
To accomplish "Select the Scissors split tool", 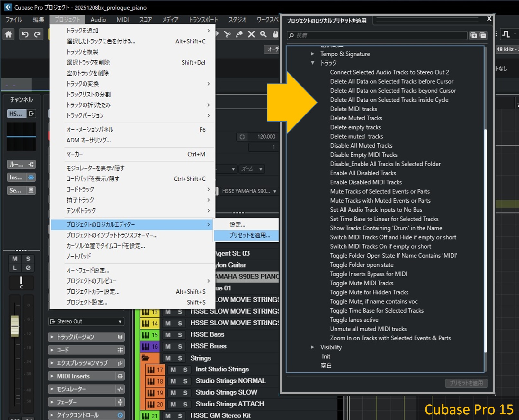I will pos(228,34).
